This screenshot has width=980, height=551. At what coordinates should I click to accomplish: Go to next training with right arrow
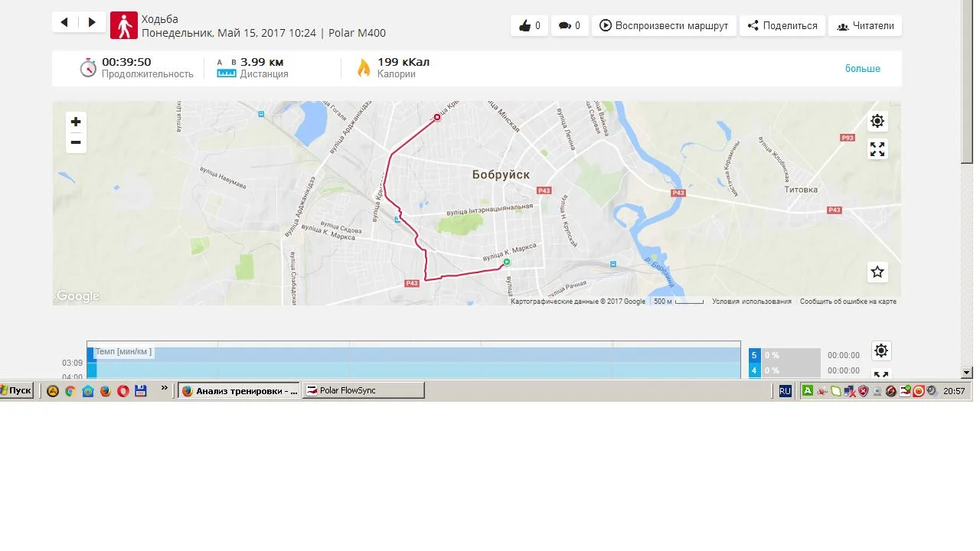[92, 22]
